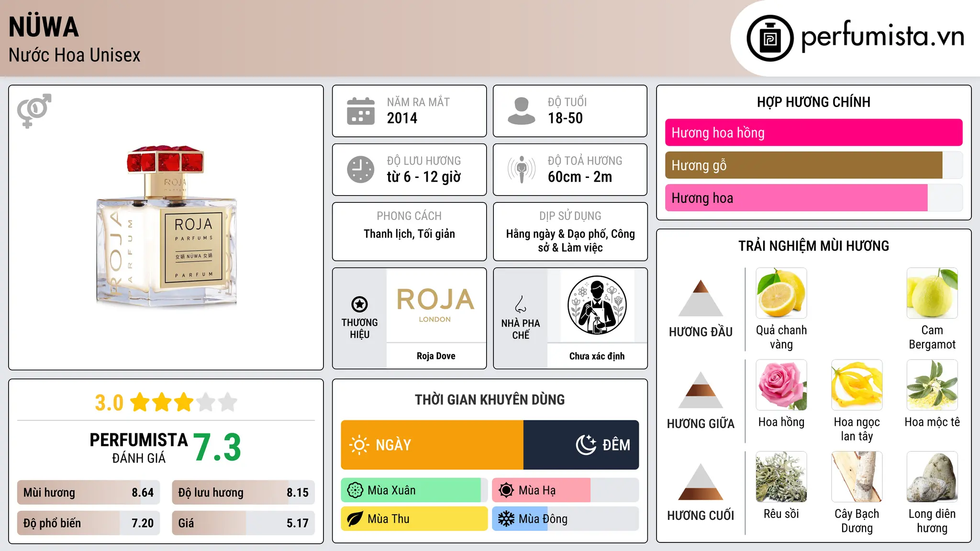Click the style text Thanh lịch, Tối giản
Screen dimensions: 980x551
click(x=409, y=234)
